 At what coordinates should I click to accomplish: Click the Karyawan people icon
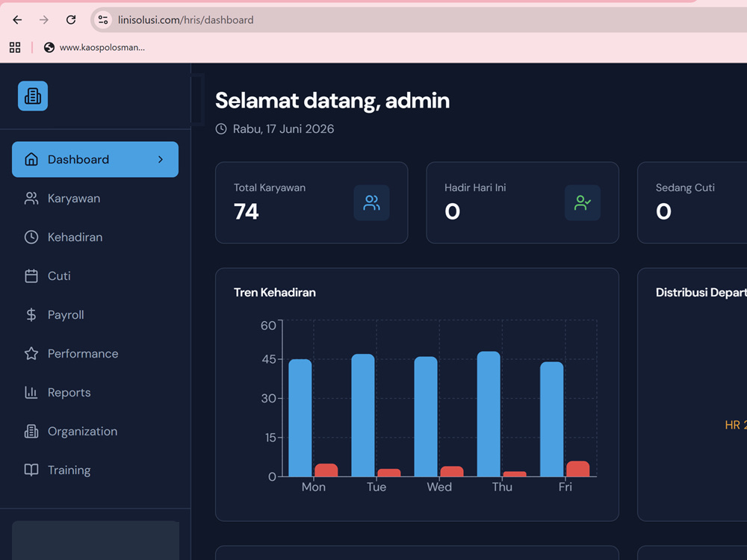click(x=31, y=198)
